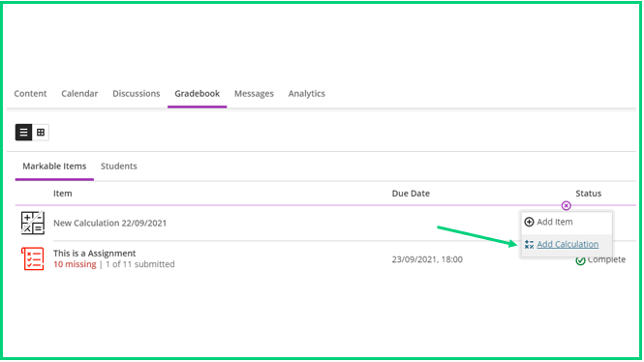The width and height of the screenshot is (644, 362).
Task: Open the Analytics tab
Action: pos(306,94)
